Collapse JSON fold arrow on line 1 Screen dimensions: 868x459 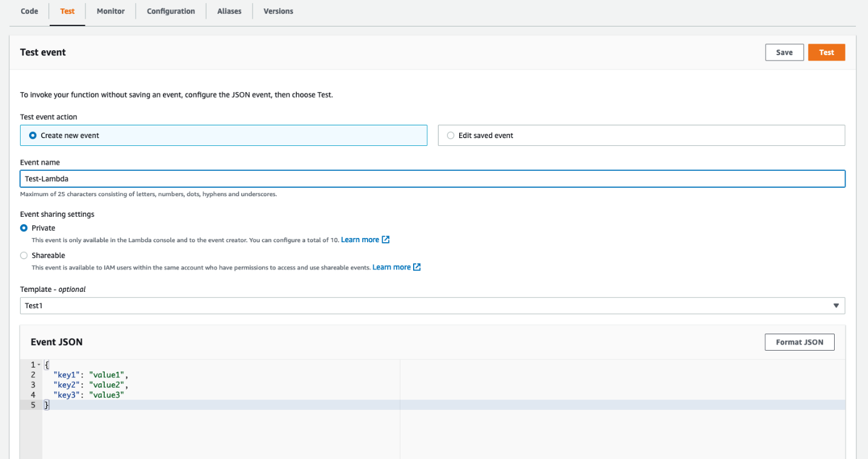pyautogui.click(x=39, y=365)
